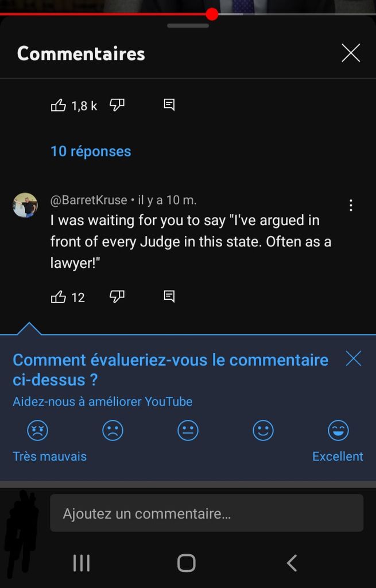The image size is (376, 588).
Task: Close the Commentaires panel
Action: tap(351, 53)
